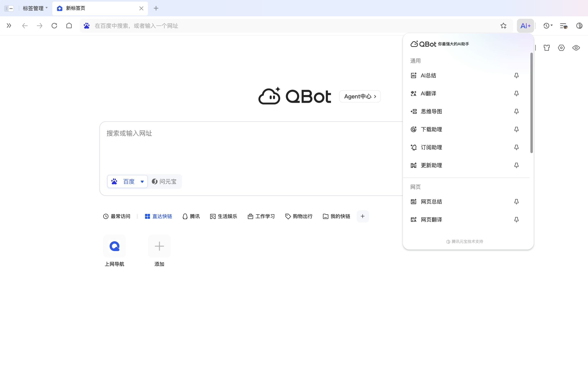Screen dimensions: 588x367
Task: Open the Agent中心 page
Action: coord(360,96)
